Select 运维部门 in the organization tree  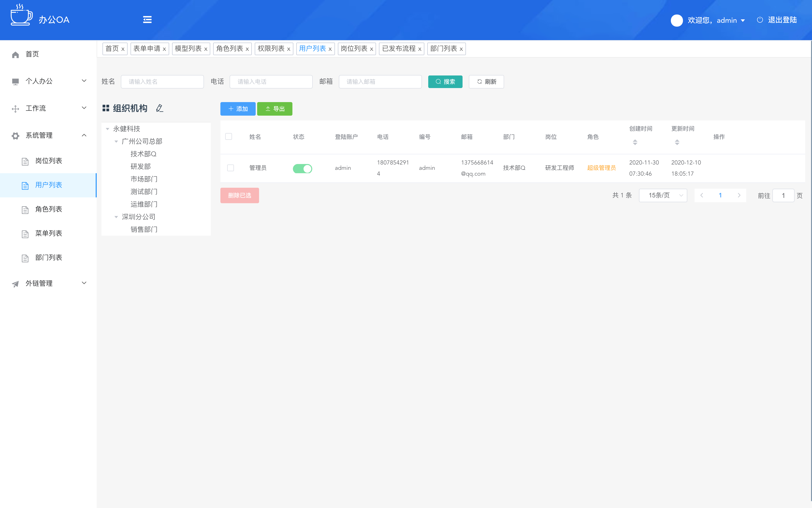(144, 204)
